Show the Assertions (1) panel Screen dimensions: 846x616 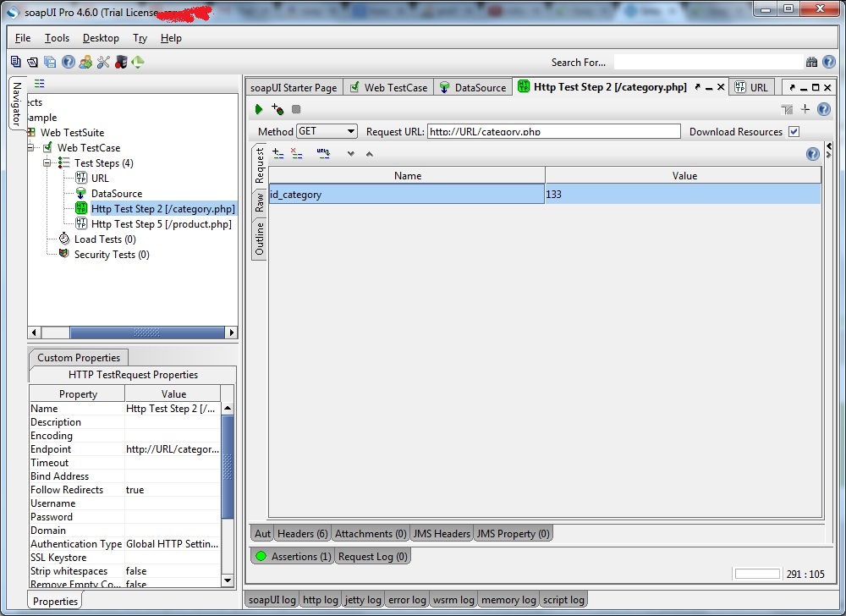pyautogui.click(x=293, y=556)
